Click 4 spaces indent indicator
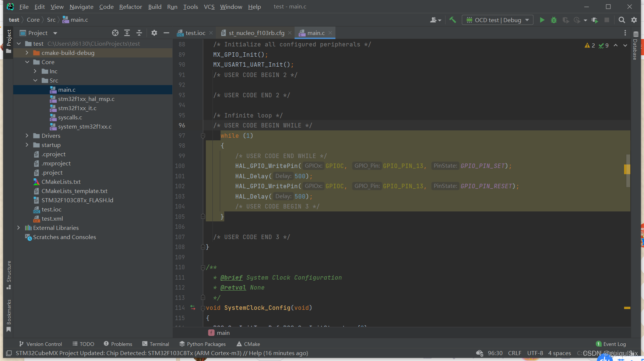644x361 pixels. click(x=559, y=353)
